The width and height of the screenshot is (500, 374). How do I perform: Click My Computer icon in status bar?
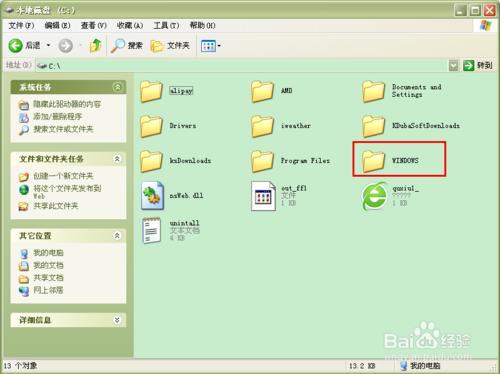coord(404,366)
